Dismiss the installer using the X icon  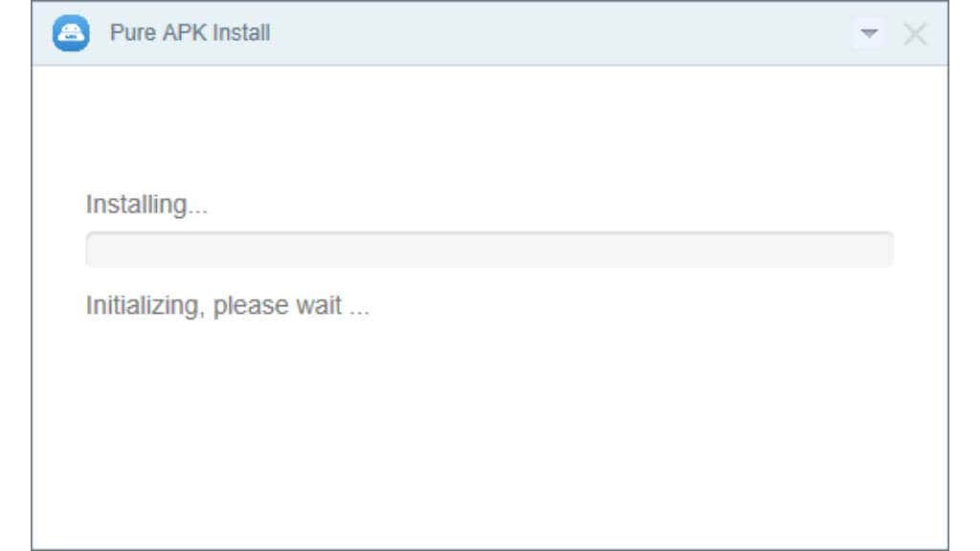point(915,33)
